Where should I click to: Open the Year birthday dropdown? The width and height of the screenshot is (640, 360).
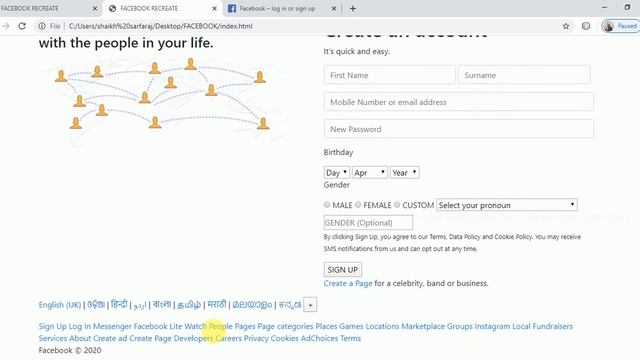click(x=404, y=173)
